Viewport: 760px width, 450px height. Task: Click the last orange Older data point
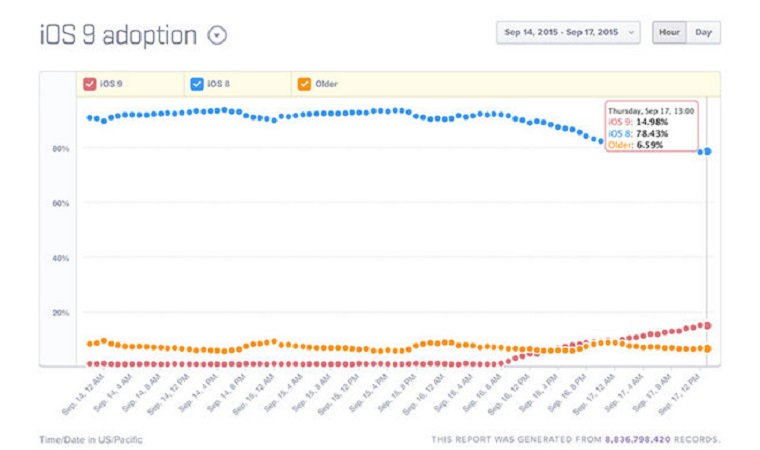click(x=708, y=348)
